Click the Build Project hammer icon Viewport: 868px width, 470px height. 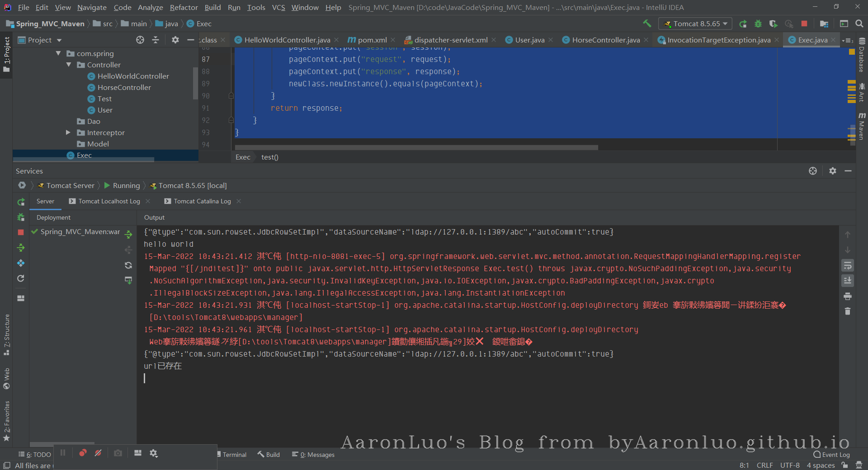click(x=647, y=23)
